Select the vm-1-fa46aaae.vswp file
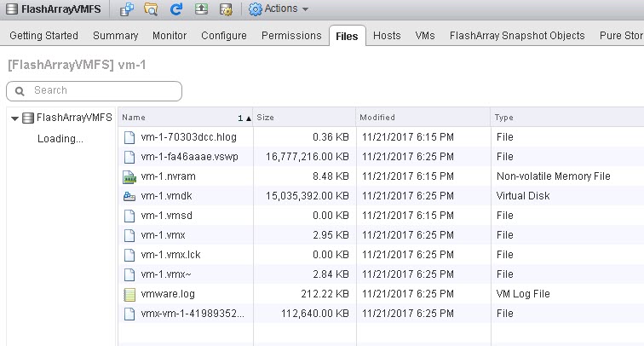 point(189,157)
